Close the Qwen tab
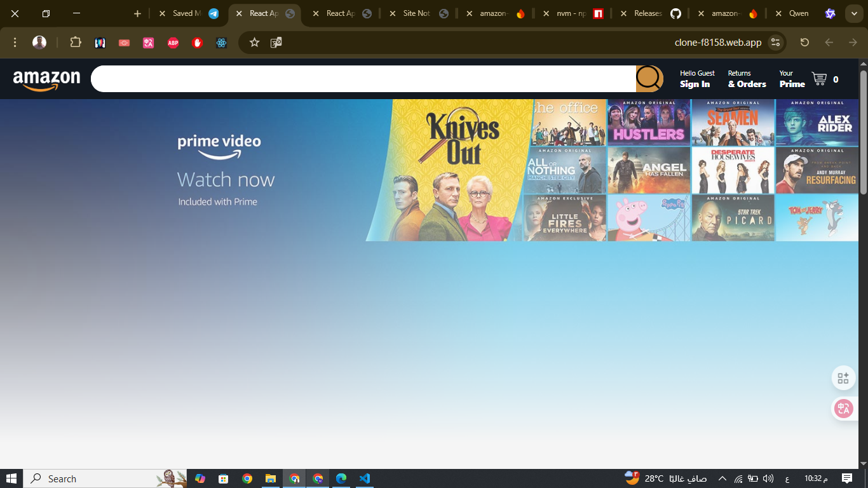 tap(778, 13)
